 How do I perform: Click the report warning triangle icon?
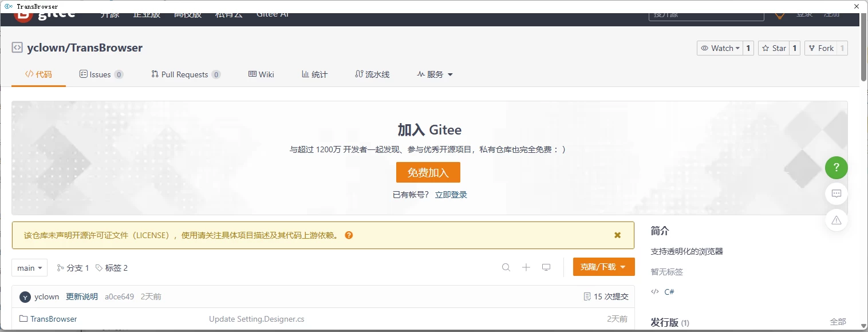836,220
